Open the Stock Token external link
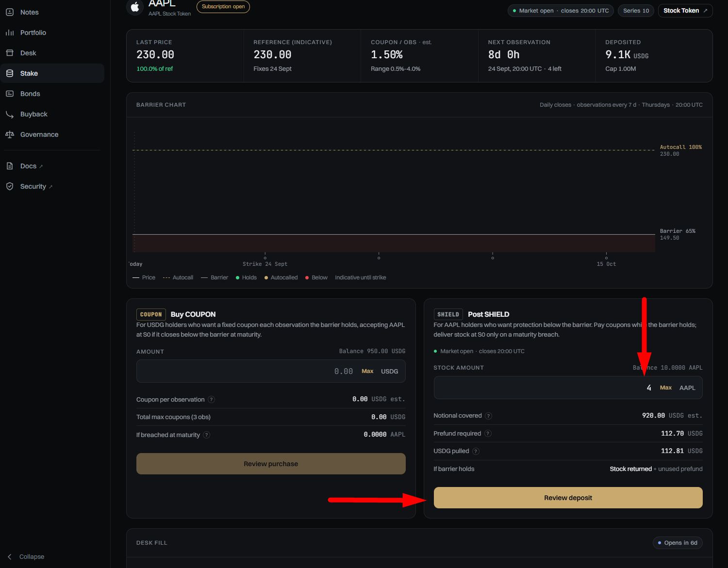Screen dimensions: 728x568 (685, 11)
